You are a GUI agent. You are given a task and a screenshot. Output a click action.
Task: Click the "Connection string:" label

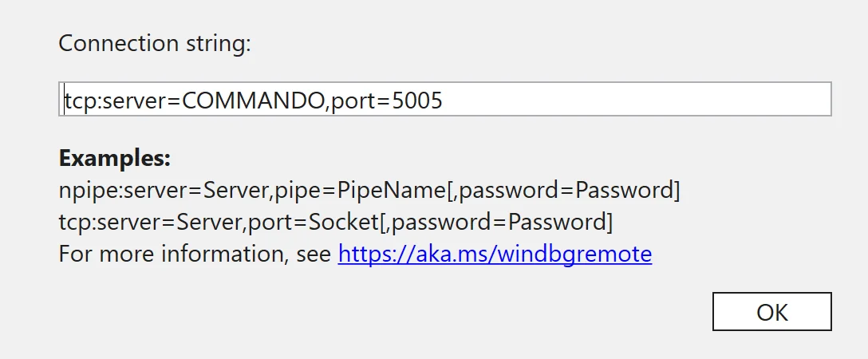tap(155, 43)
